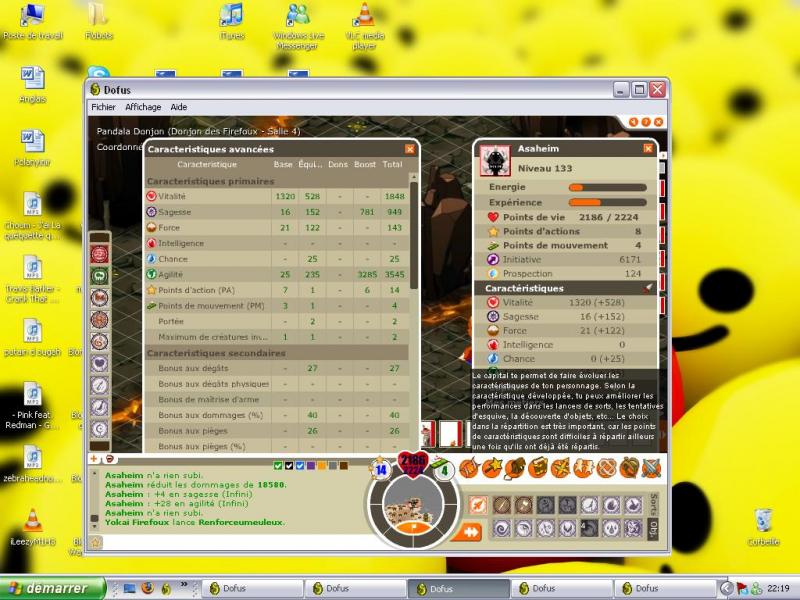
Task: Open the démarrer start menu
Action: 52,588
